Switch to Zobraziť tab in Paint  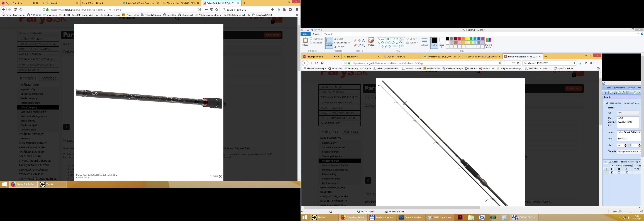click(x=328, y=34)
